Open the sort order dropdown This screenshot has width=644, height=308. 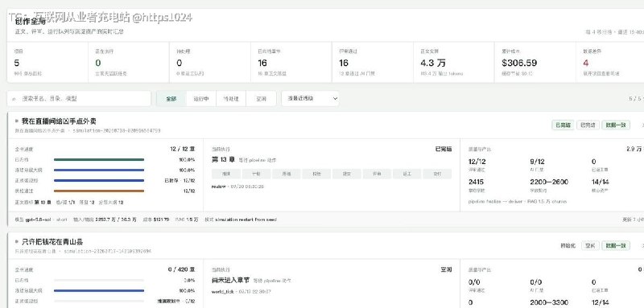pyautogui.click(x=311, y=98)
